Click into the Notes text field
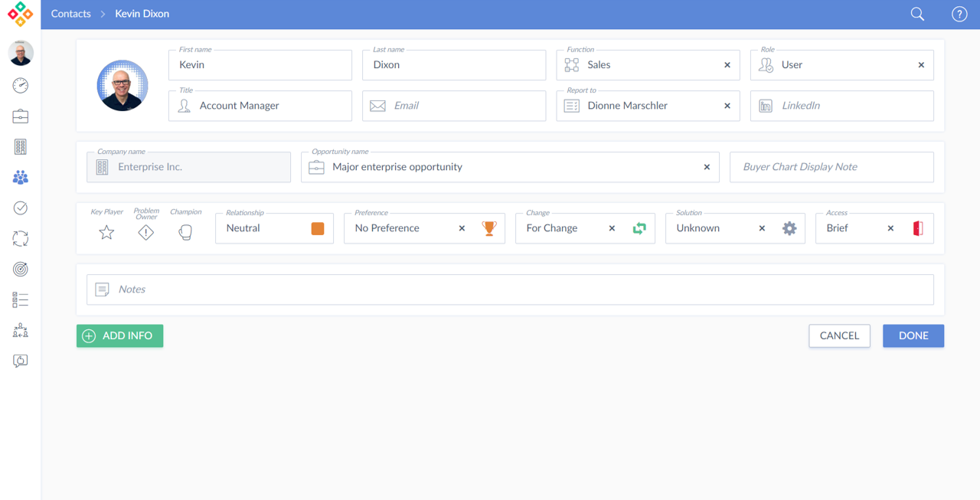This screenshot has height=500, width=980. tap(510, 289)
